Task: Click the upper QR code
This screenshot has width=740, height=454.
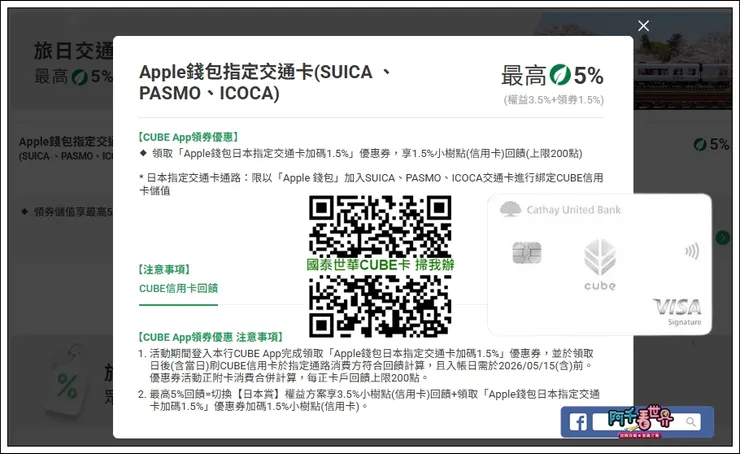Action: [x=380, y=227]
